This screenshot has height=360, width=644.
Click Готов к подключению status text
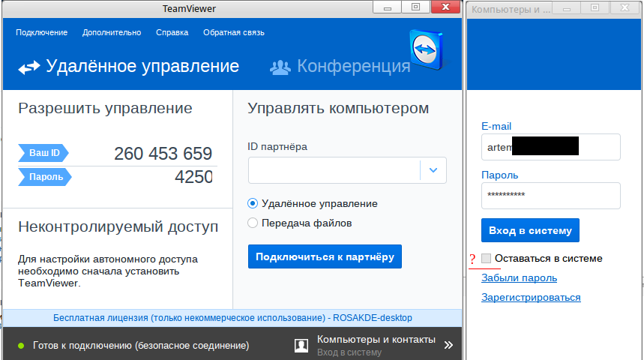pyautogui.click(x=141, y=346)
